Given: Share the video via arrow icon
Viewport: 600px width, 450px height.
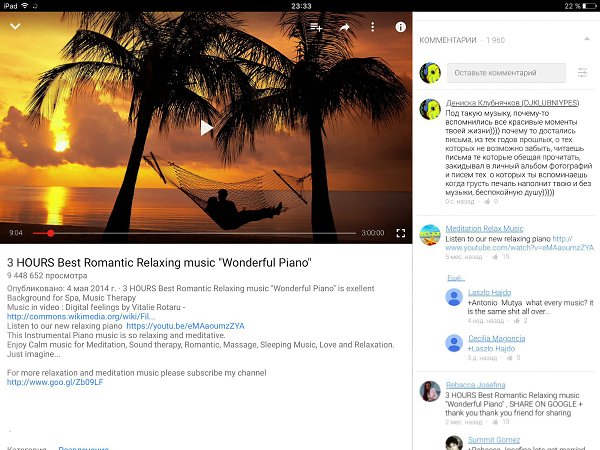Looking at the screenshot, I should click(x=344, y=27).
